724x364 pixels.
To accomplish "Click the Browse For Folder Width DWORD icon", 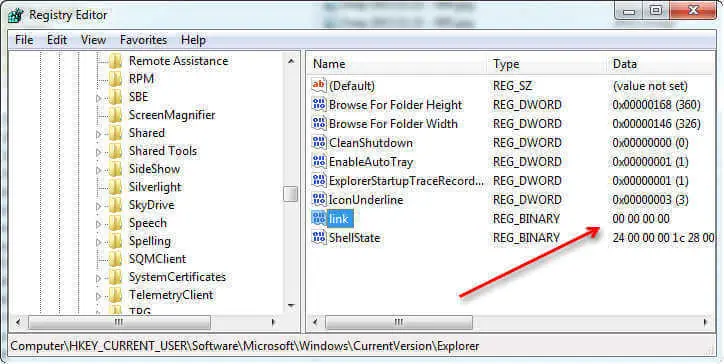I will pyautogui.click(x=319, y=124).
